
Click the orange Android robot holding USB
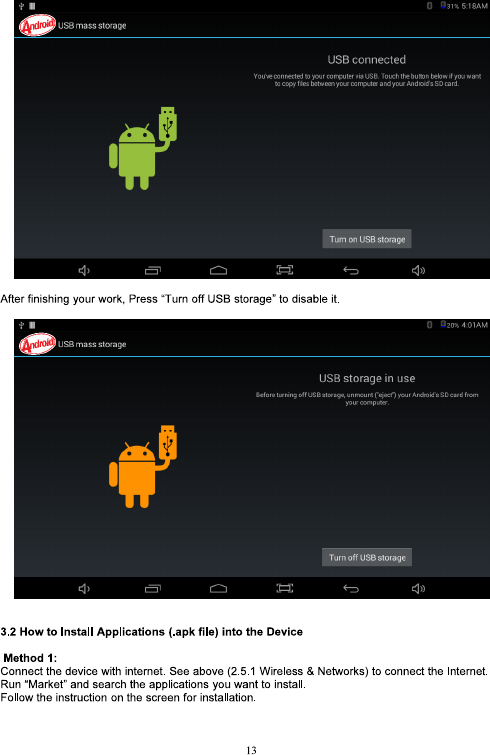(x=143, y=467)
